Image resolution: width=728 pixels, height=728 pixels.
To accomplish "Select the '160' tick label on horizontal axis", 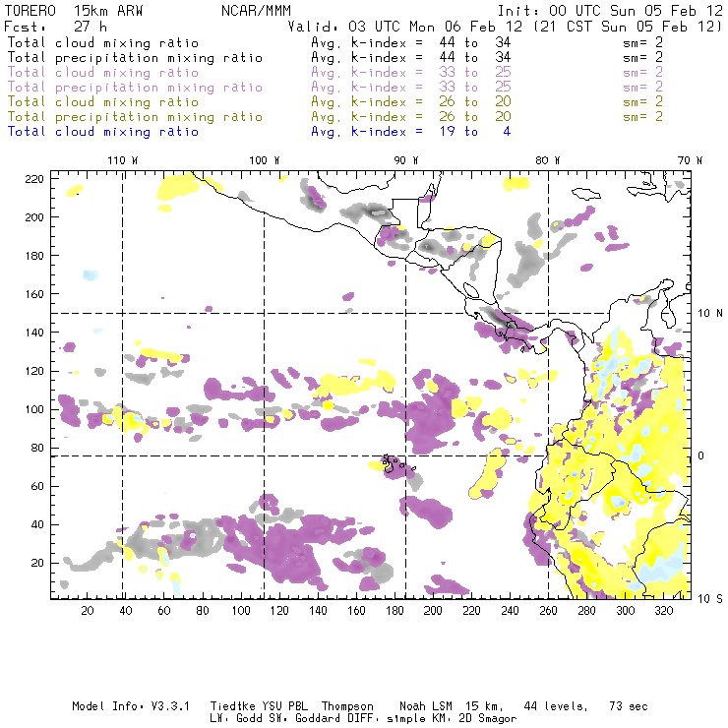I will click(x=356, y=611).
